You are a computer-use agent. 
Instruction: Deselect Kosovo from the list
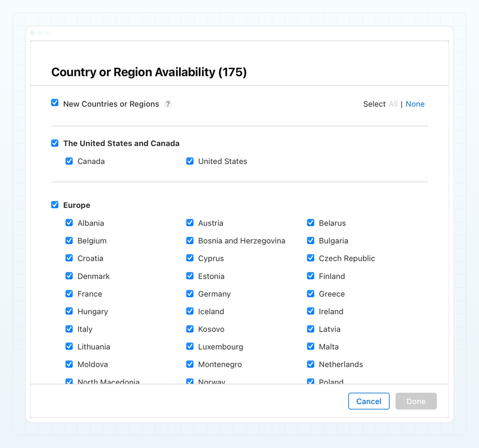[x=190, y=329]
